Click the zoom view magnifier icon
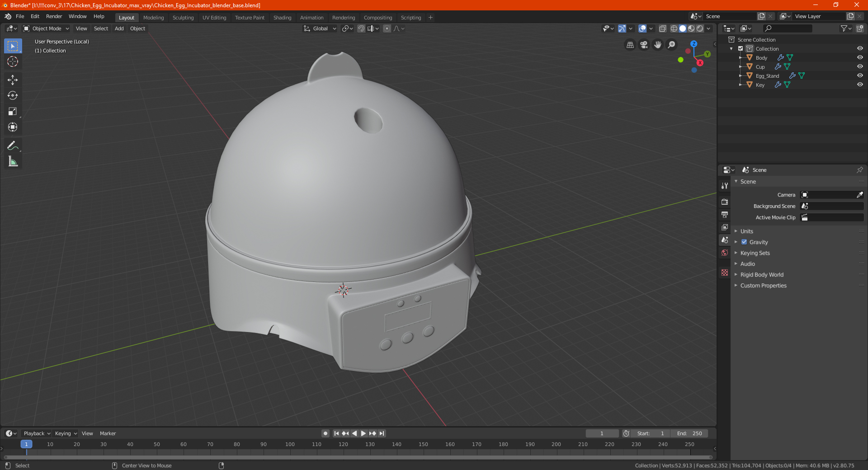Viewport: 868px width, 470px height. [672, 45]
